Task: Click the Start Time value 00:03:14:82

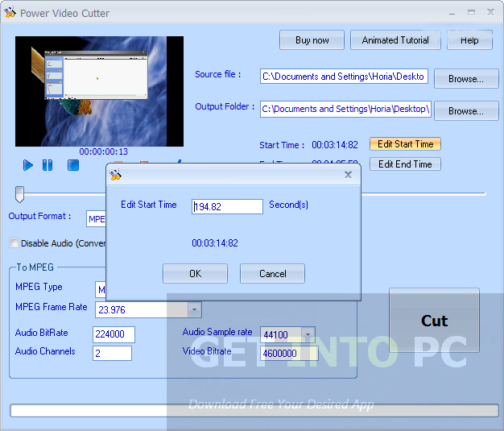Action: [335, 145]
